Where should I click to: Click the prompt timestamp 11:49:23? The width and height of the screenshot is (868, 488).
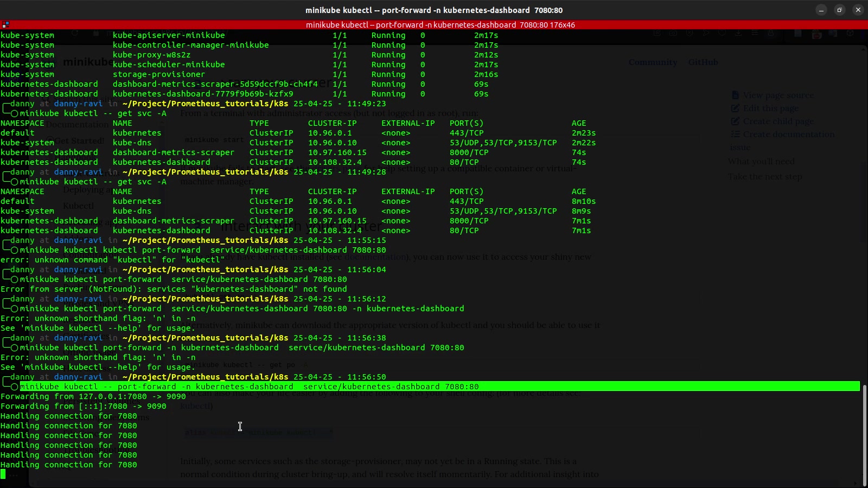coord(367,104)
